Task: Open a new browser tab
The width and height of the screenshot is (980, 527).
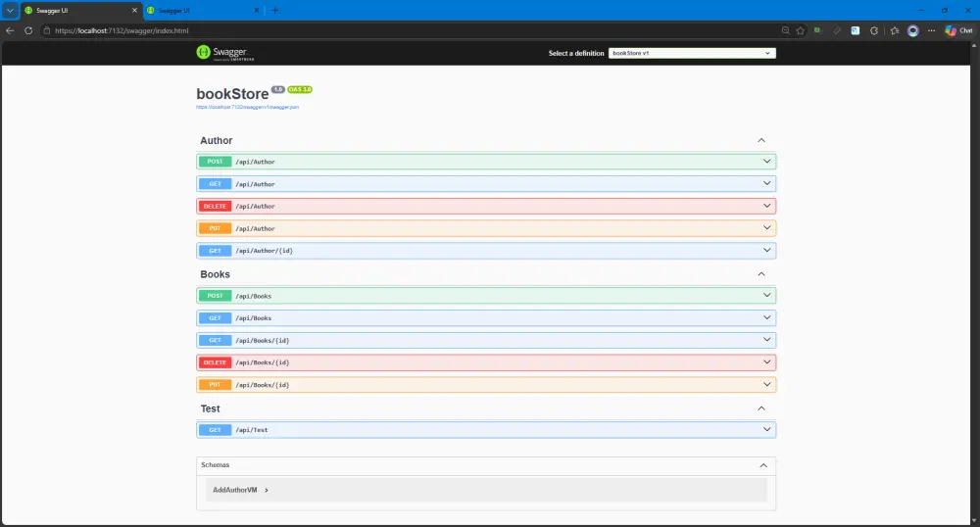Action: pyautogui.click(x=275, y=11)
